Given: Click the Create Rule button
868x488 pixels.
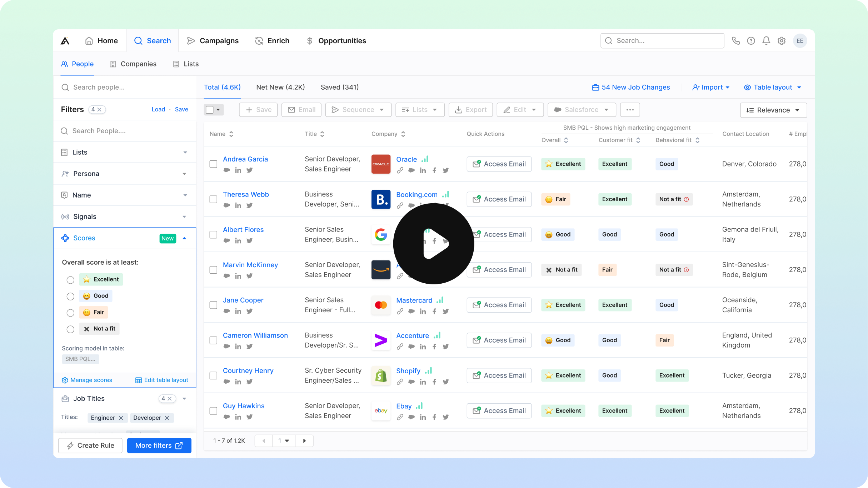Looking at the screenshot, I should [90, 445].
